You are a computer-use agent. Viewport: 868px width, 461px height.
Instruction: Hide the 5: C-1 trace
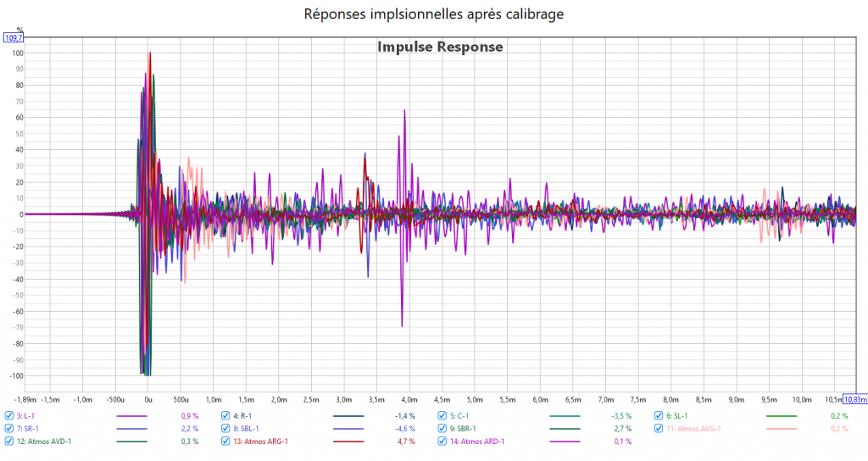point(443,416)
